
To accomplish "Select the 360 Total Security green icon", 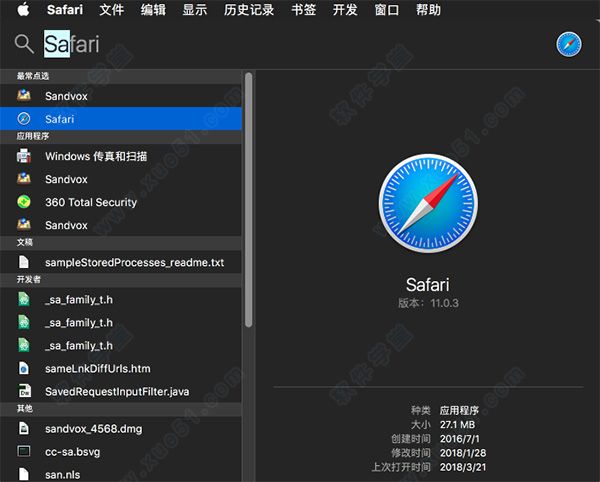I will coord(24,202).
